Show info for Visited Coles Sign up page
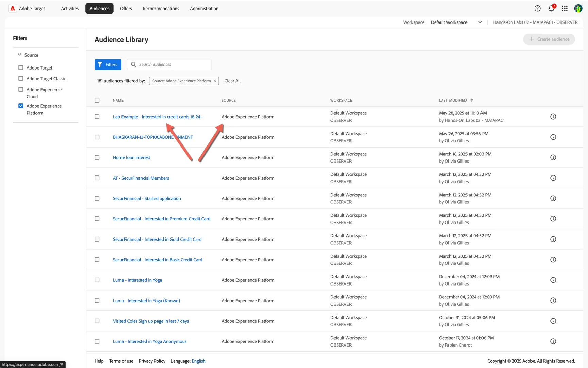588x368 pixels. (553, 321)
